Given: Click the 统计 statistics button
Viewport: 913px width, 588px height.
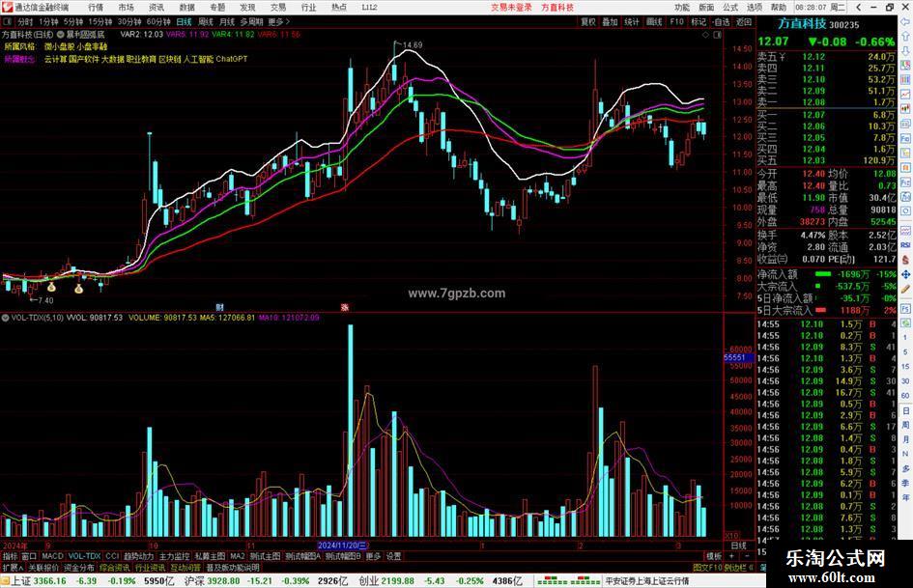Looking at the screenshot, I should coord(632,21).
